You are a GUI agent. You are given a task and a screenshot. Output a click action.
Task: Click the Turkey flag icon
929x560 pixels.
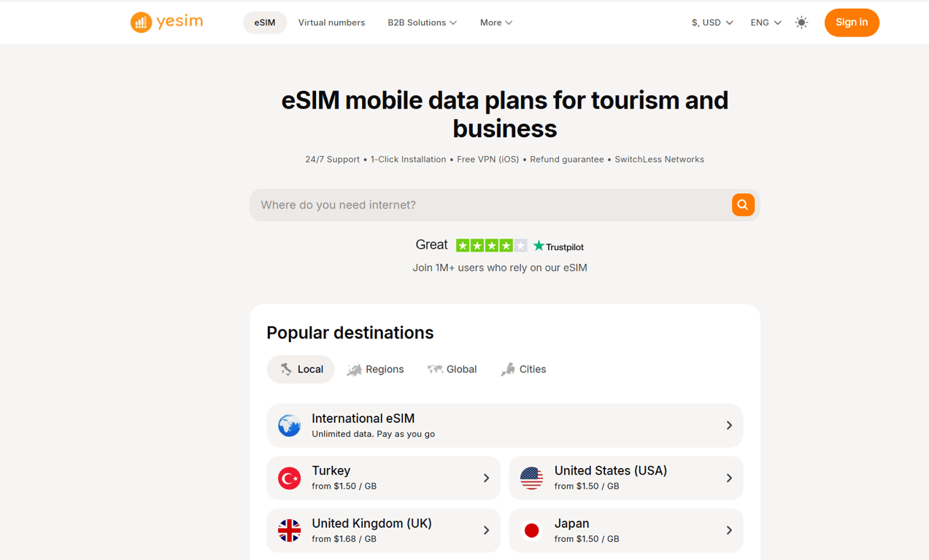click(x=289, y=478)
